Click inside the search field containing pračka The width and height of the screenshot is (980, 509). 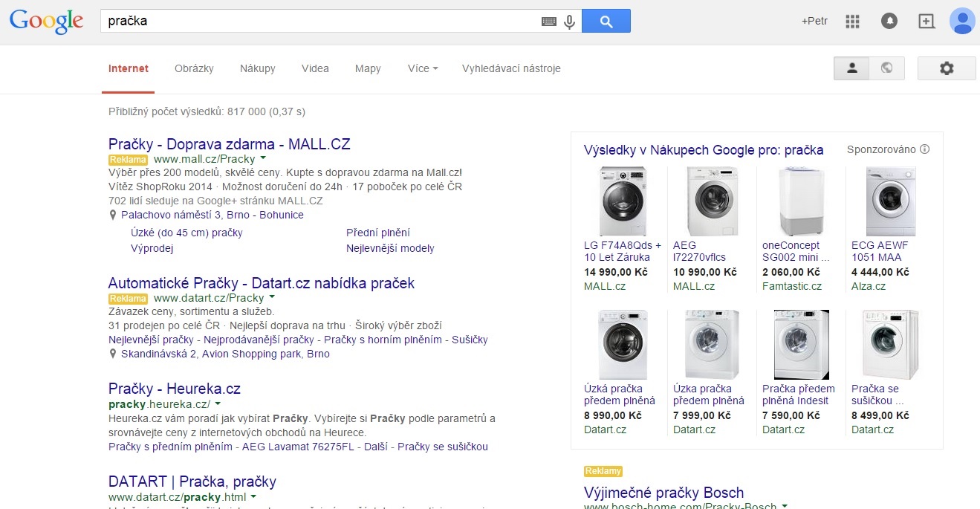click(x=319, y=21)
